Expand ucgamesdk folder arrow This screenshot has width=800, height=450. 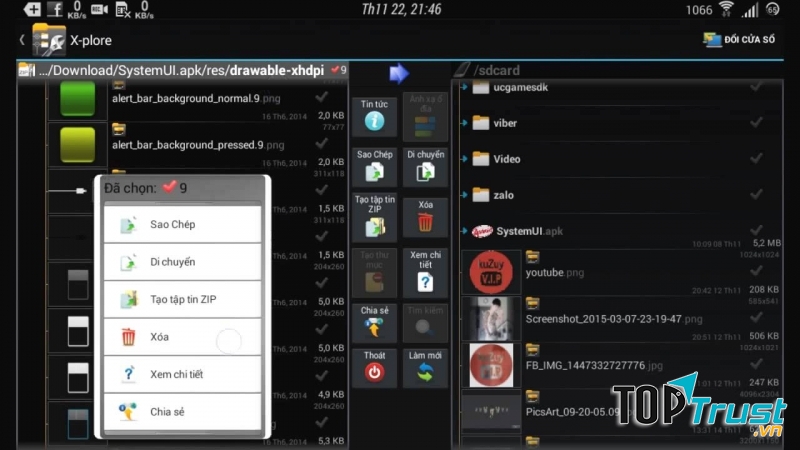pos(464,87)
